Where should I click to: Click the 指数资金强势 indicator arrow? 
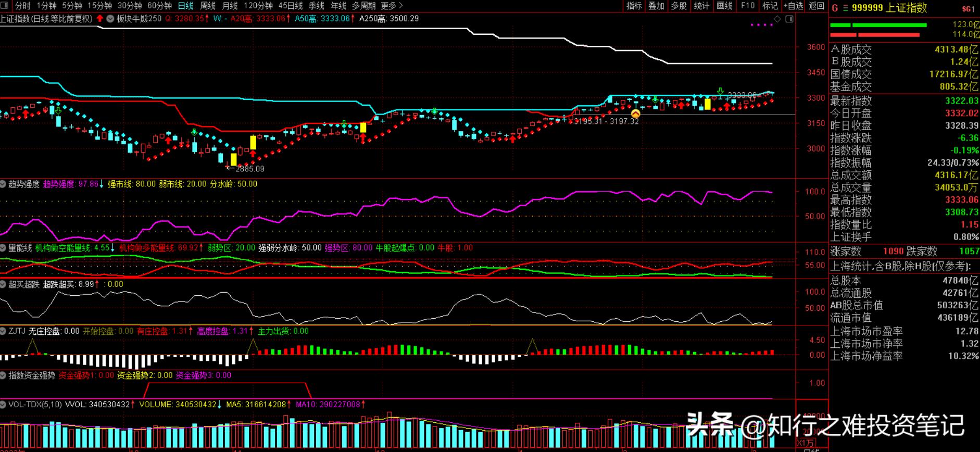click(3, 375)
